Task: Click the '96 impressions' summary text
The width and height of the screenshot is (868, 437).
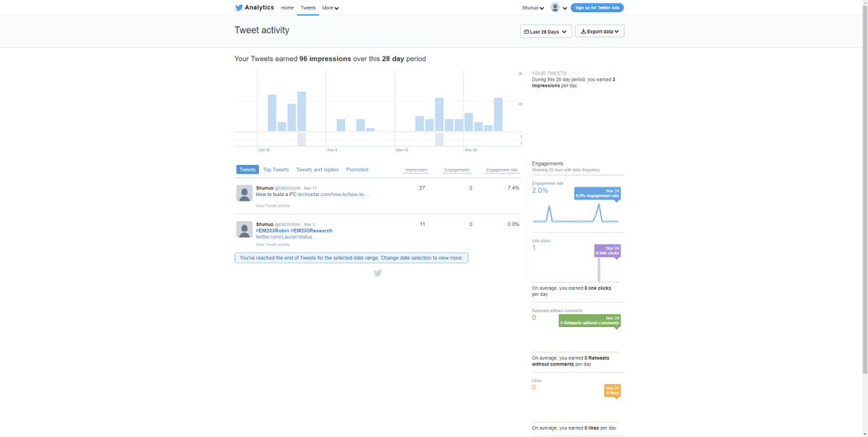Action: (325, 59)
